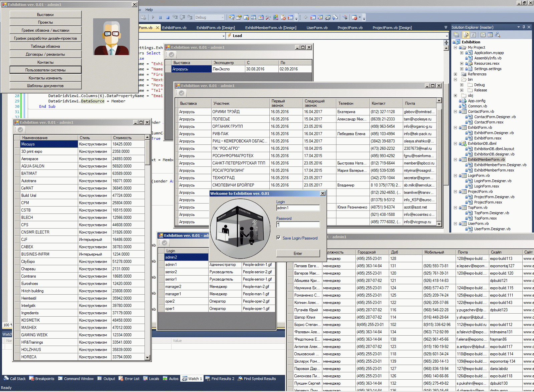Viewport: 534px width, 392px height.
Task: Open Solution Explorer window position dropdown
Action: pyautogui.click(x=519, y=27)
